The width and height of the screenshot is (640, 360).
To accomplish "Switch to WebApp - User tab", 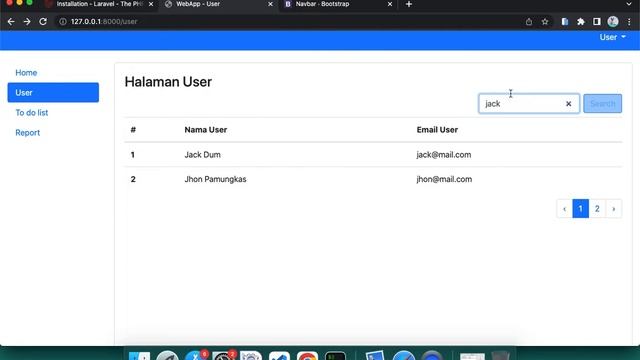I will (x=219, y=4).
